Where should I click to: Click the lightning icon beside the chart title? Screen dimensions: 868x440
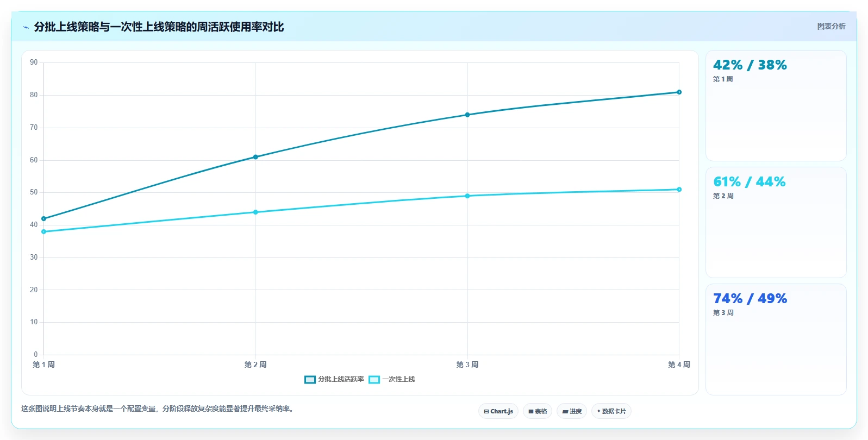coord(26,27)
